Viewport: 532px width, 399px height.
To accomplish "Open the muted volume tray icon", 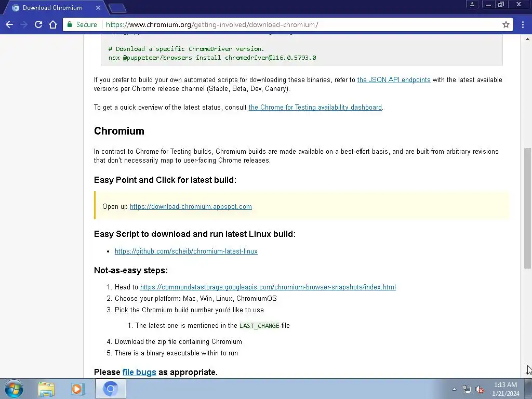I will coord(480,389).
